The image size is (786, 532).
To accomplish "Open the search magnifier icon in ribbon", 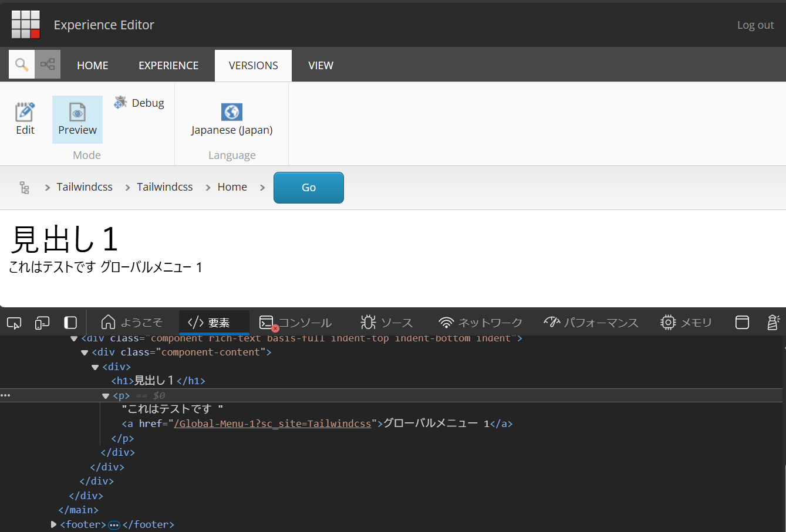I will [22, 65].
